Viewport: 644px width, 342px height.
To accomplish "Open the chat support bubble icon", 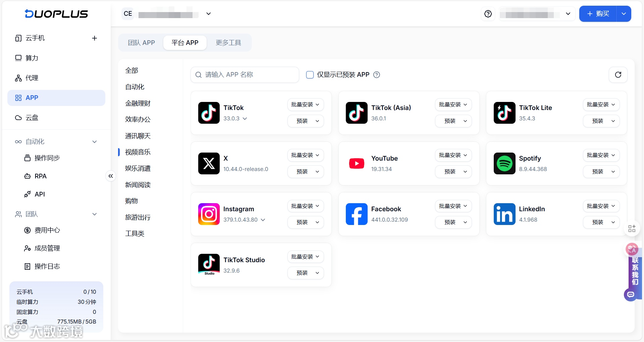I will pyautogui.click(x=631, y=295).
